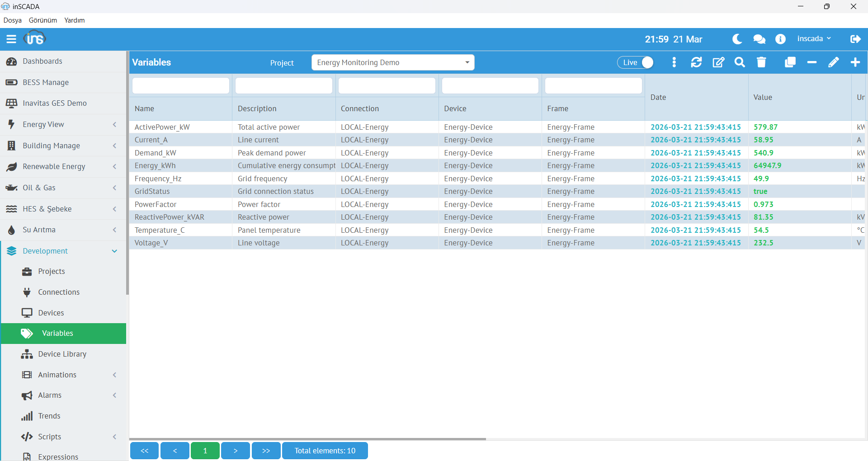
Task: Open the Görünüm menu
Action: coord(43,20)
